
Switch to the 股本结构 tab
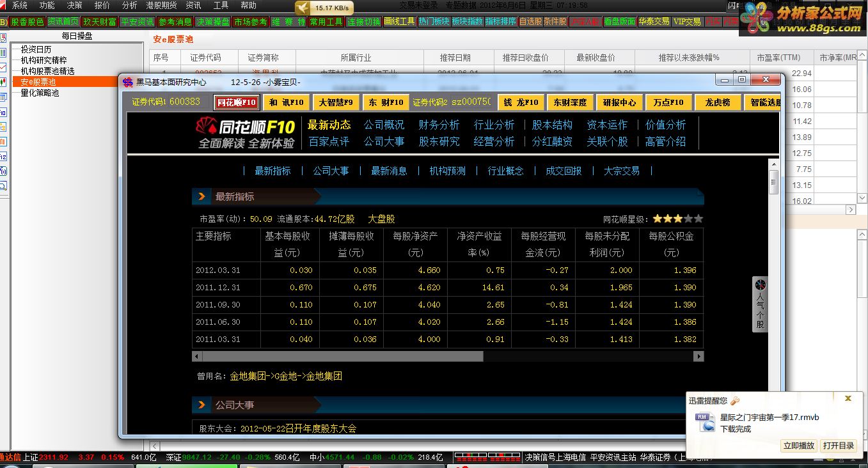552,125
